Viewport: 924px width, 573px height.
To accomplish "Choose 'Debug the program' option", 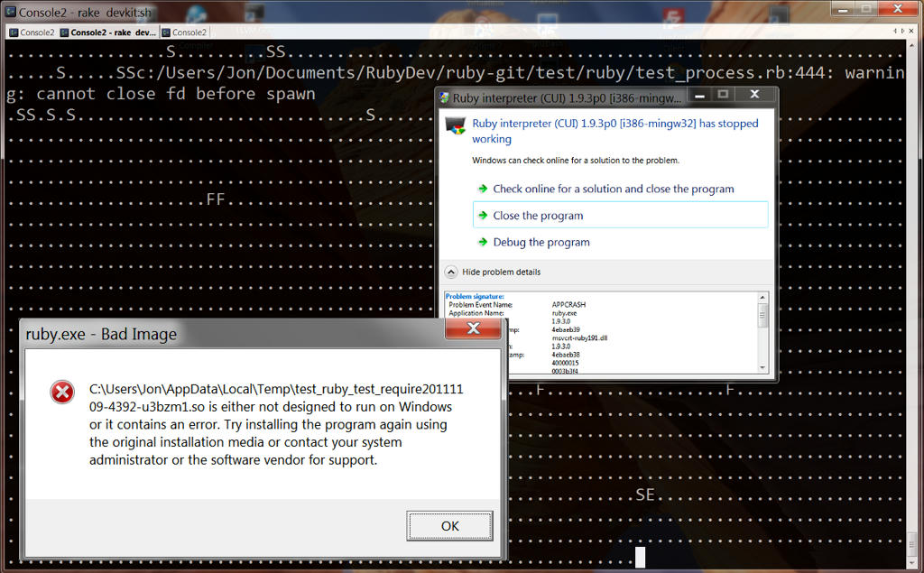I will (541, 242).
